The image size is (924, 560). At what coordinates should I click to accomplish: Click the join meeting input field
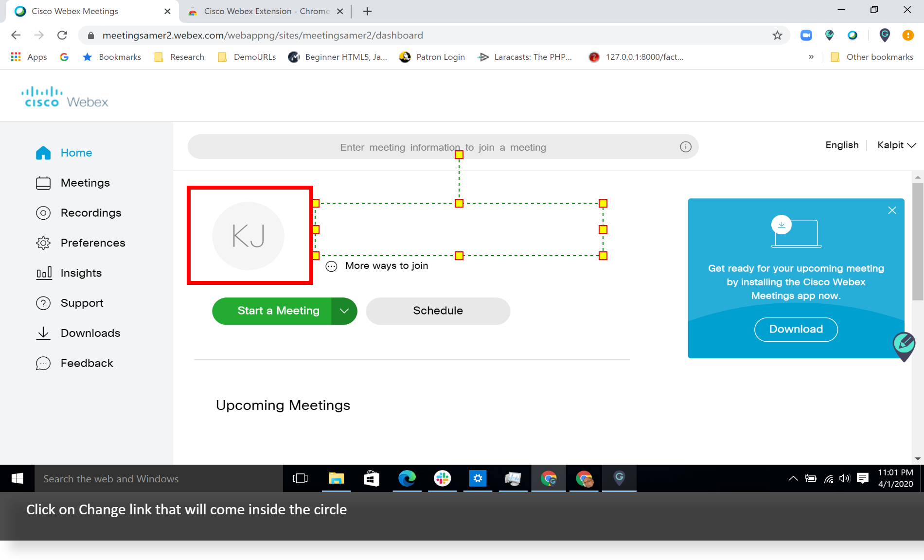[443, 147]
